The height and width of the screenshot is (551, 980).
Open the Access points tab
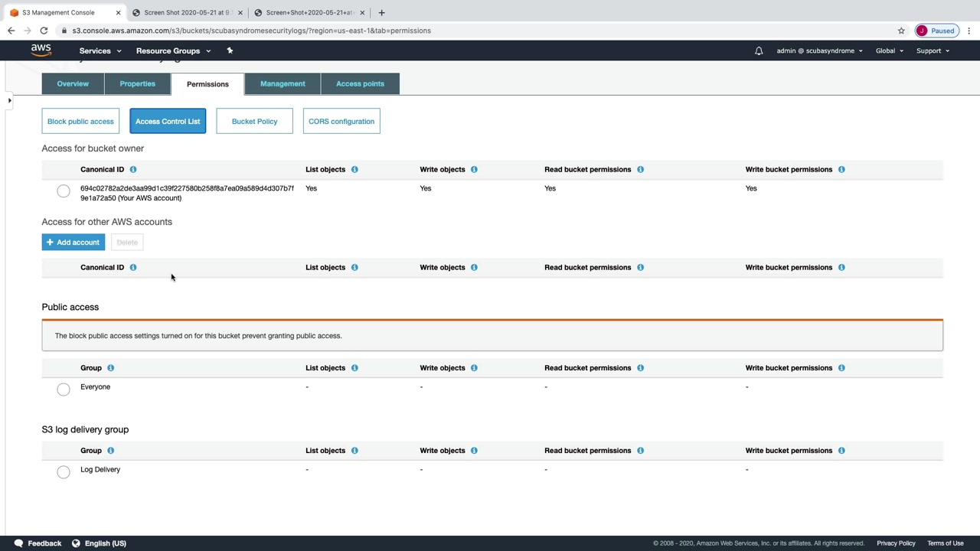360,84
